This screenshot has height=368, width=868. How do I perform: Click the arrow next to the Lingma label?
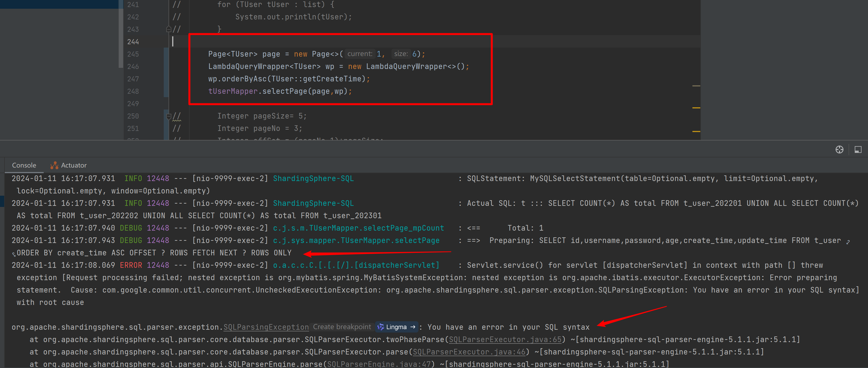[413, 327]
